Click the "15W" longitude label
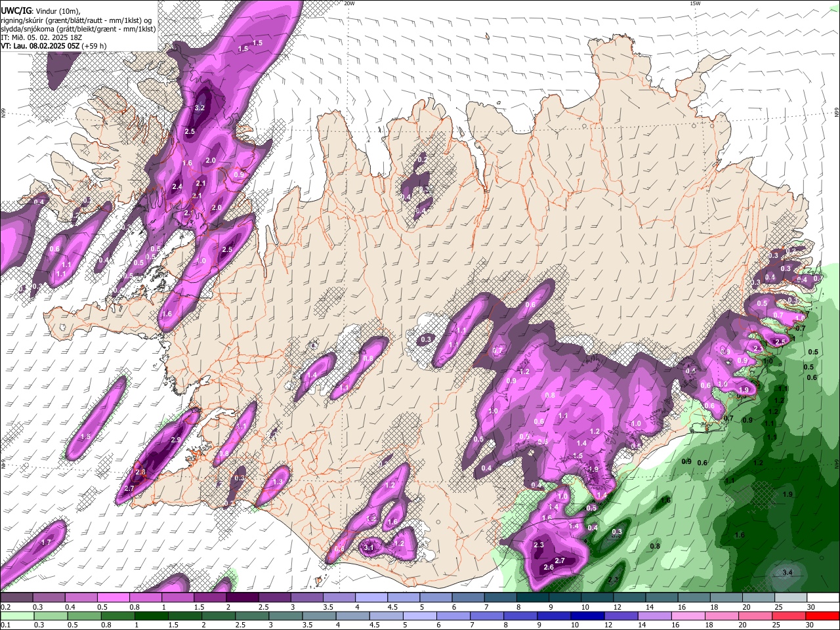This screenshot has height=630, width=840. (695, 3)
